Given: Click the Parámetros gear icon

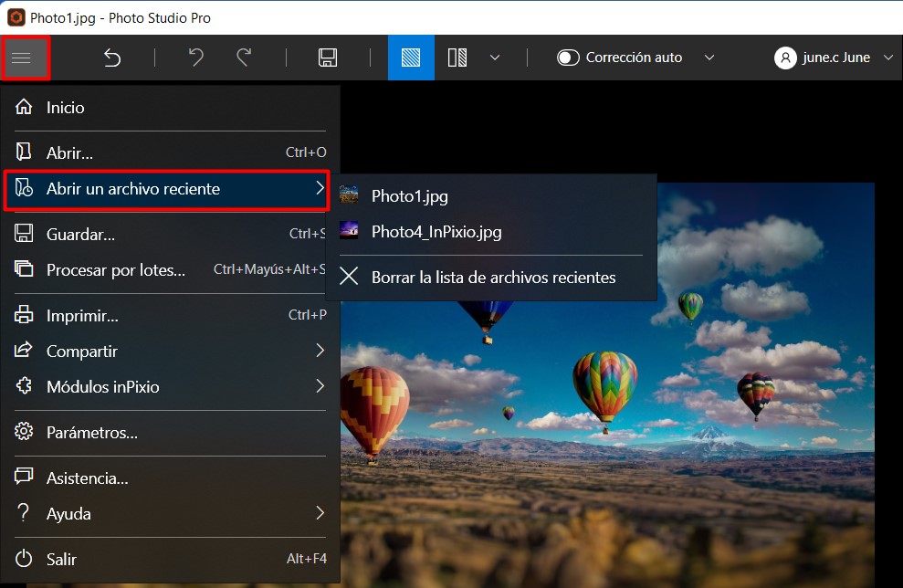Looking at the screenshot, I should pyautogui.click(x=24, y=431).
